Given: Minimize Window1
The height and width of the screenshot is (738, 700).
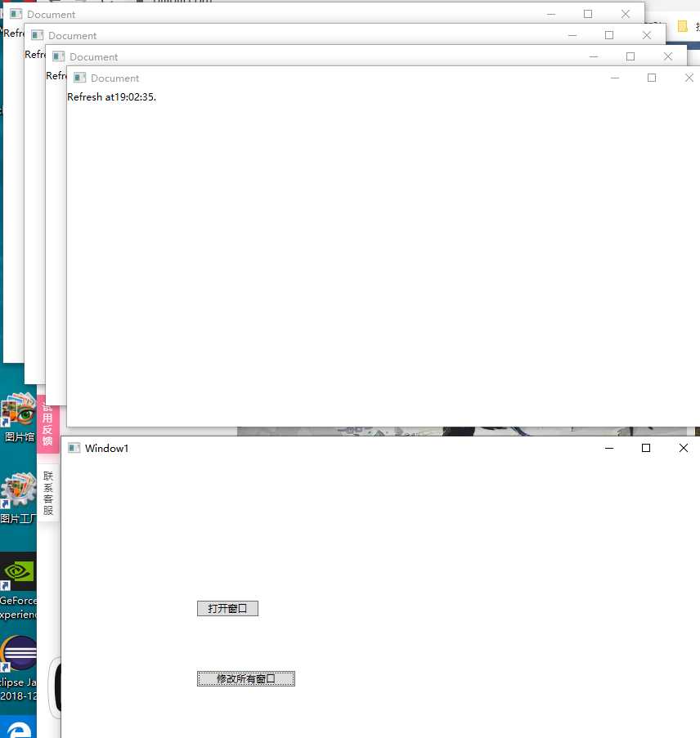Looking at the screenshot, I should 609,448.
